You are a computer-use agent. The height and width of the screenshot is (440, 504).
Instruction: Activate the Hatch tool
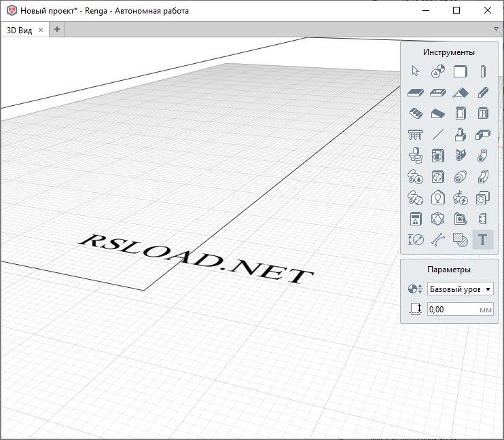click(461, 239)
